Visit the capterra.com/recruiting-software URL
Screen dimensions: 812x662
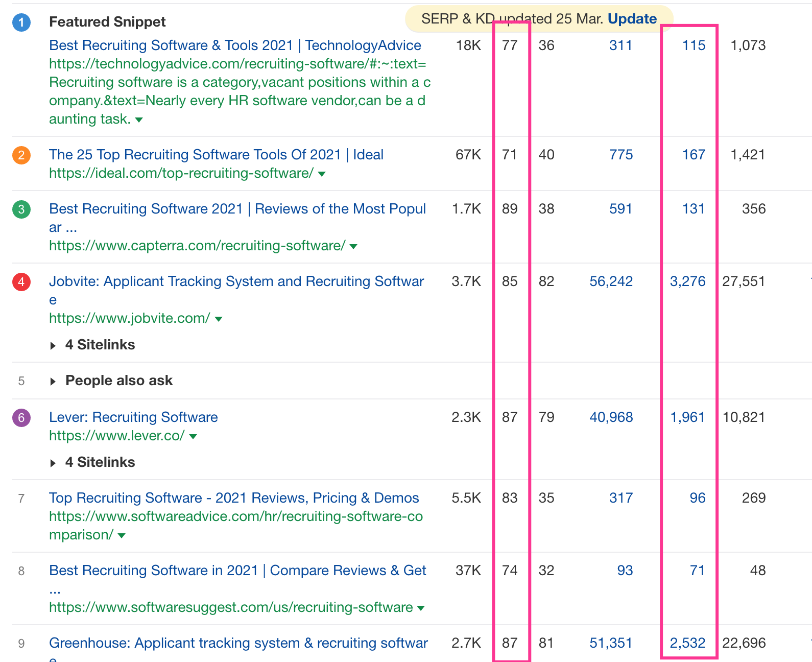(x=197, y=246)
